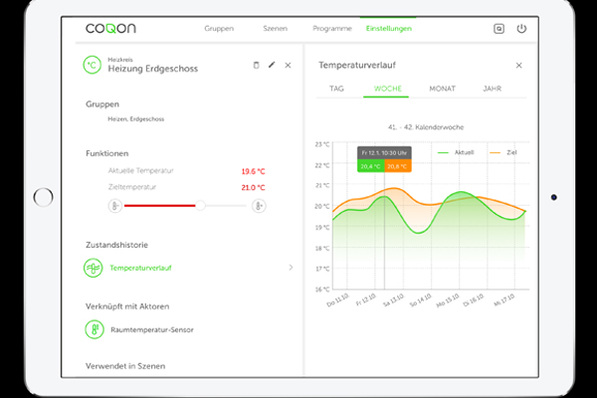Open the Gruppen menu
Viewport: 597px width, 398px height.
[x=219, y=29]
